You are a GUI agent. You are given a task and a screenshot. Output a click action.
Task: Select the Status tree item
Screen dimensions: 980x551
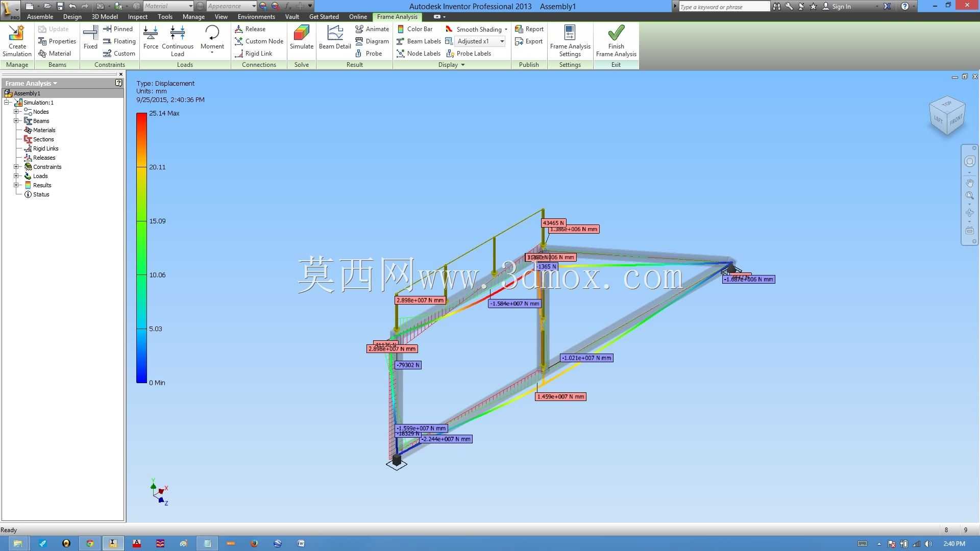37,194
